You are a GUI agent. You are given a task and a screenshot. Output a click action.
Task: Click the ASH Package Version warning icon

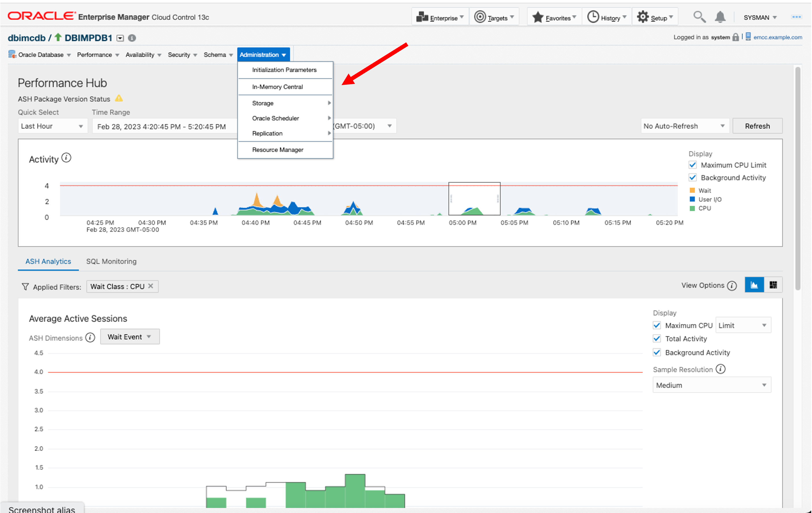pyautogui.click(x=119, y=99)
